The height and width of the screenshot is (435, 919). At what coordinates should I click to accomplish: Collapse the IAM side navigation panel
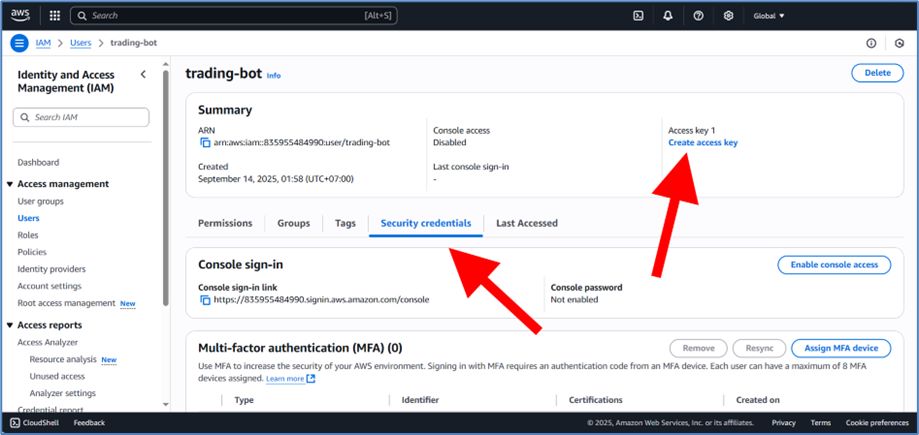143,75
